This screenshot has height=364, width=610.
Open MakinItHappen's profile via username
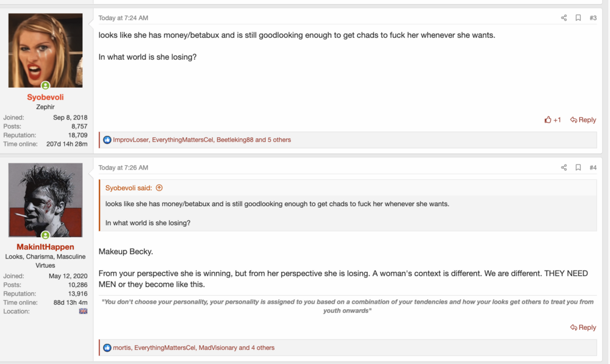45,247
